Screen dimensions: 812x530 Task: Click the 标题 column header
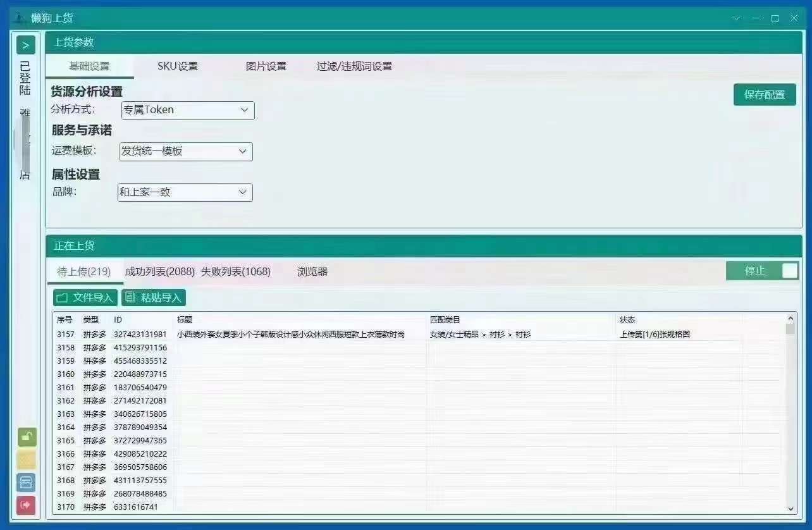(x=185, y=320)
